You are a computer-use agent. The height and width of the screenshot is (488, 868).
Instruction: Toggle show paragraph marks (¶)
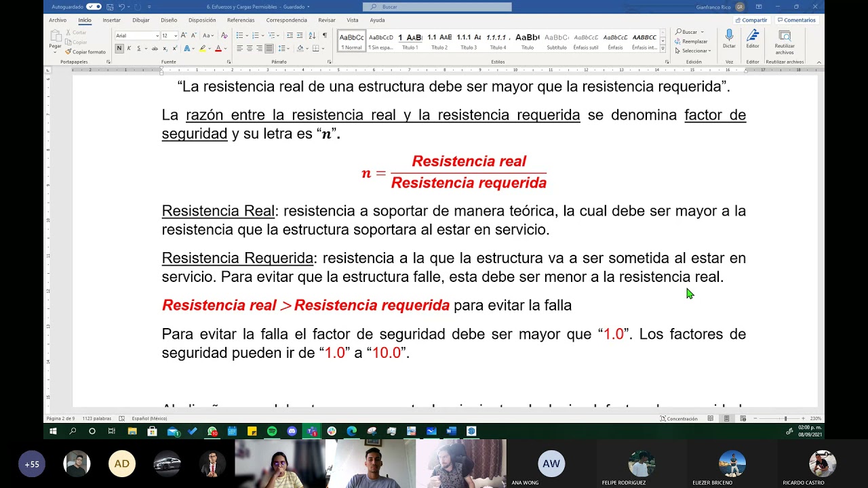pyautogui.click(x=325, y=35)
